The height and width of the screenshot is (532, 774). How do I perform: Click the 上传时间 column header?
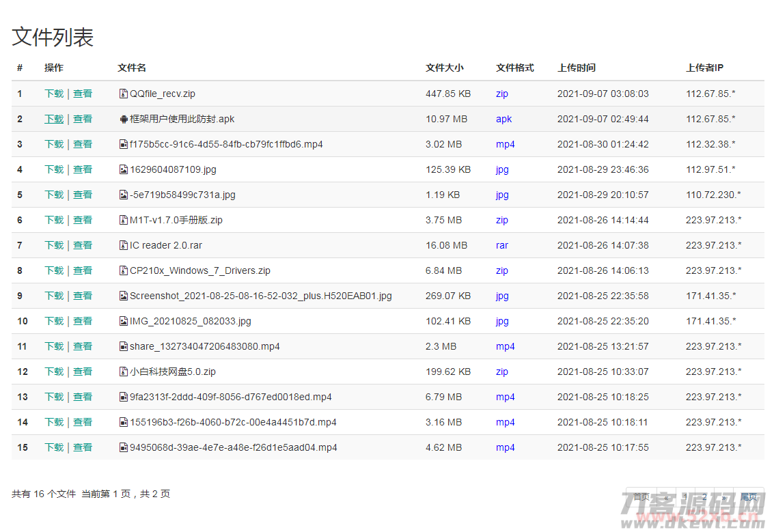(577, 68)
